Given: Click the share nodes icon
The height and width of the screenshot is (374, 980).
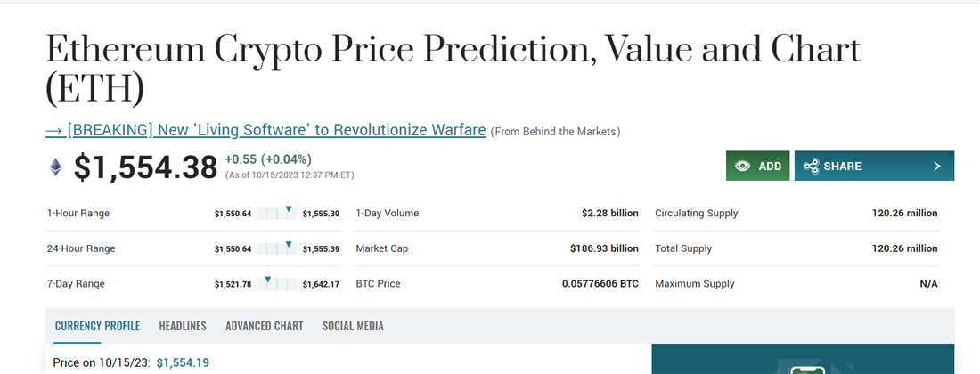Looking at the screenshot, I should [x=811, y=167].
